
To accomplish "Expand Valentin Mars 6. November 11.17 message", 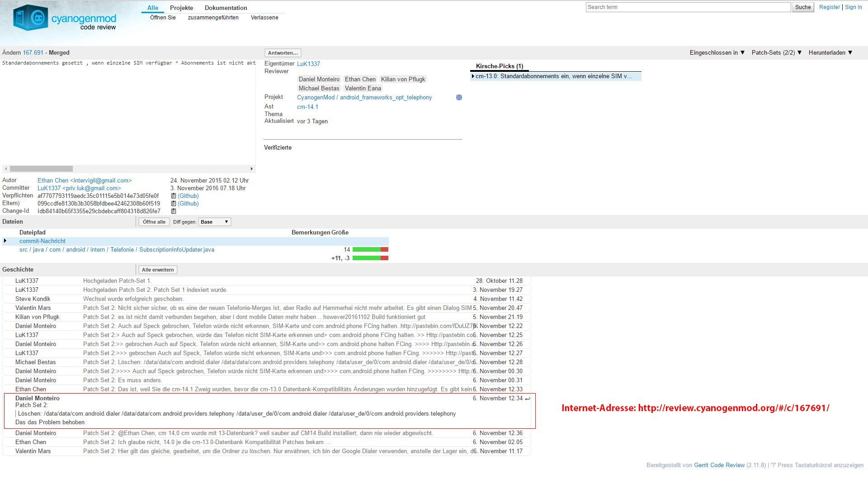I will click(267, 451).
